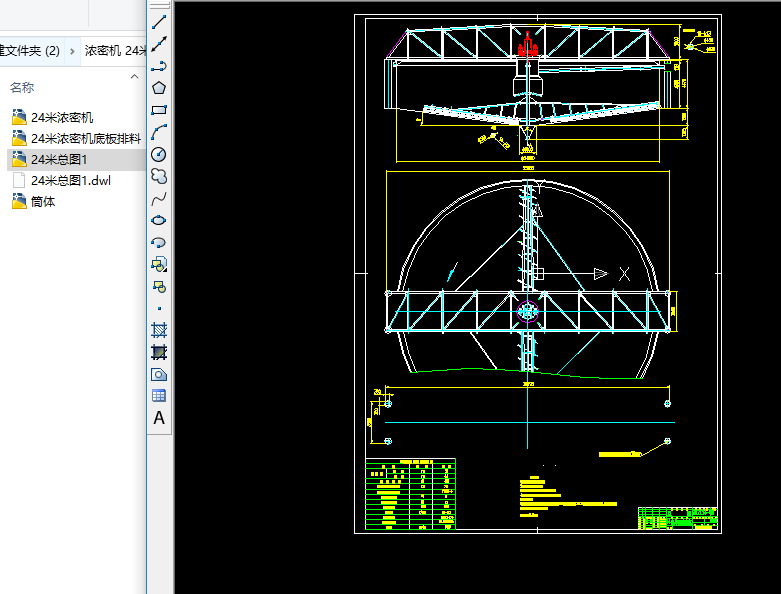Select the Spline tool
Image resolution: width=781 pixels, height=594 pixels.
click(x=159, y=199)
